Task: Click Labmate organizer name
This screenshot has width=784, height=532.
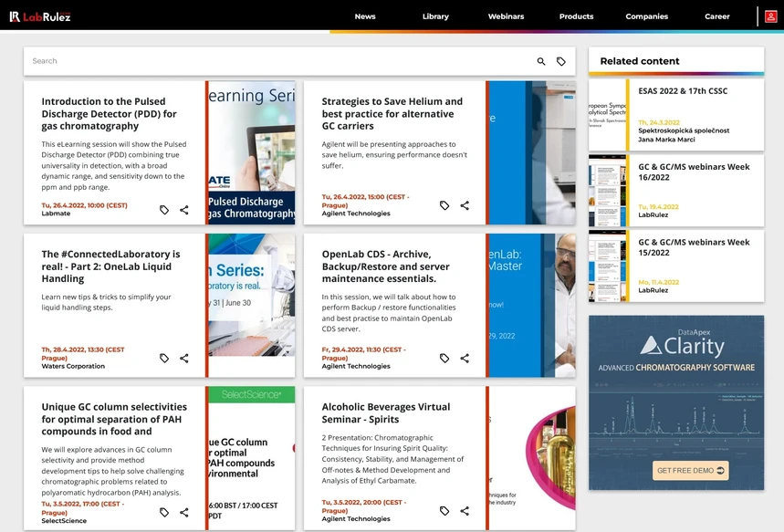Action: [x=56, y=214]
